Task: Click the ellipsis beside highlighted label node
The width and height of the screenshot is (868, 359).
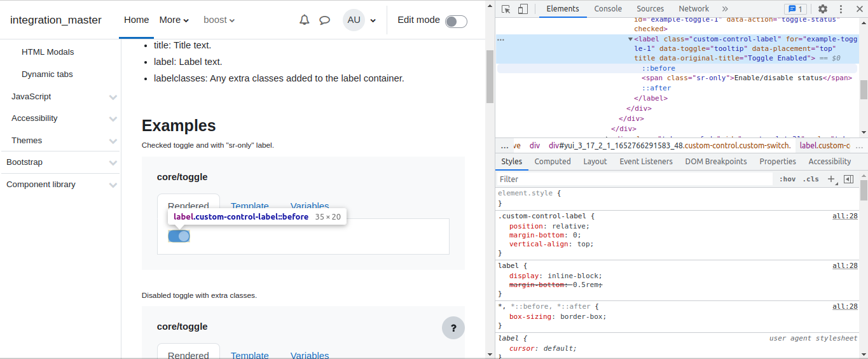Action: click(500, 39)
